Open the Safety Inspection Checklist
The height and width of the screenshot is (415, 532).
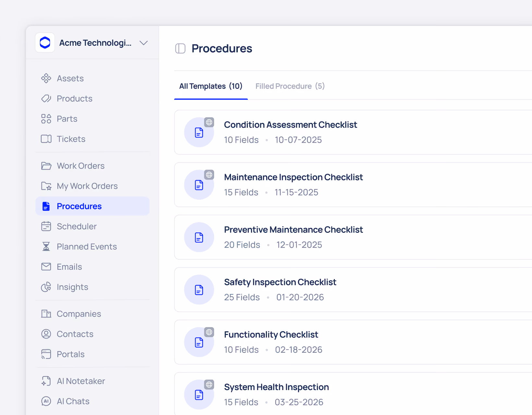coord(353,290)
